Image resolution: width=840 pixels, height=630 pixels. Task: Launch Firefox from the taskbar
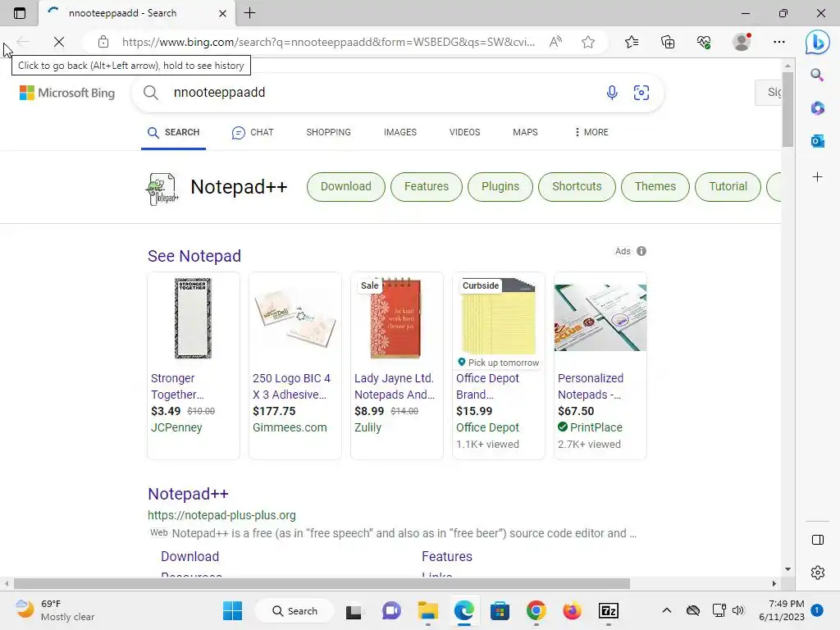[572, 610]
